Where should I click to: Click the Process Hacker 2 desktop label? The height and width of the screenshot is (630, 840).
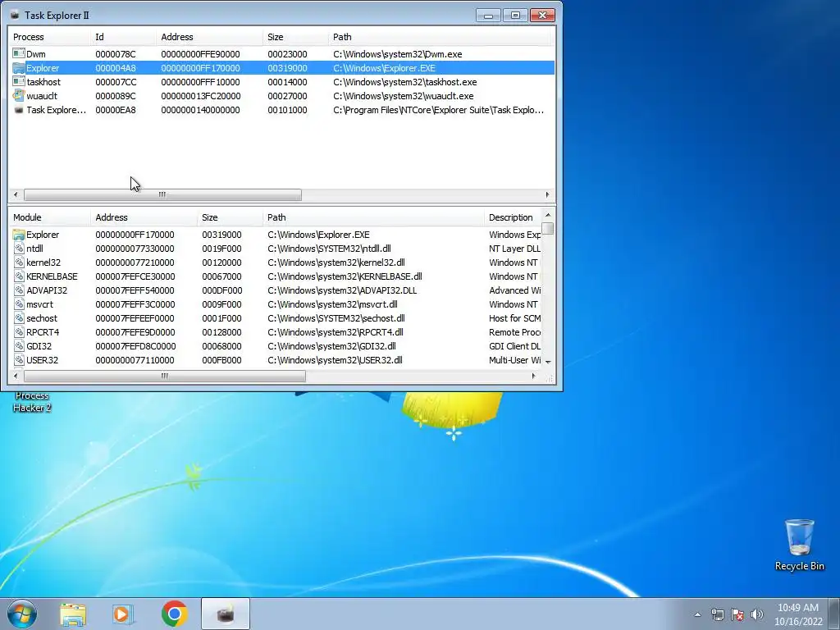(x=32, y=402)
